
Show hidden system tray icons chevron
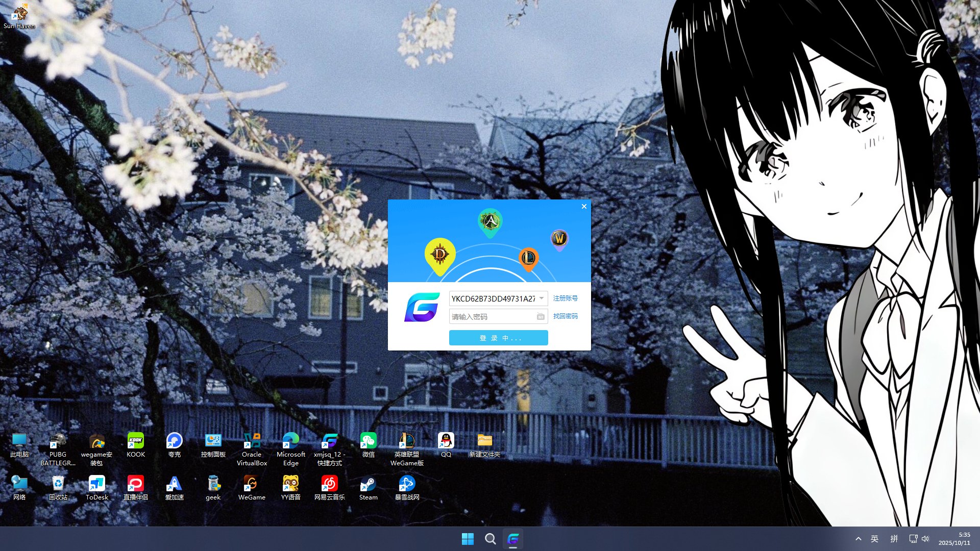(859, 539)
